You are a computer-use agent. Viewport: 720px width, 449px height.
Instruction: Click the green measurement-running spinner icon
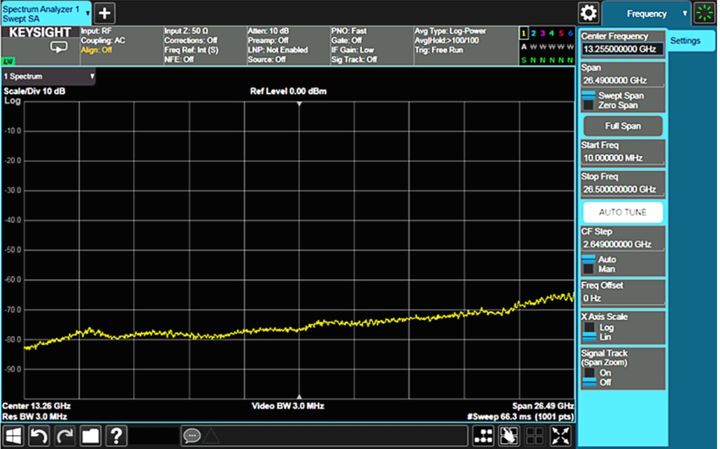[x=706, y=13]
